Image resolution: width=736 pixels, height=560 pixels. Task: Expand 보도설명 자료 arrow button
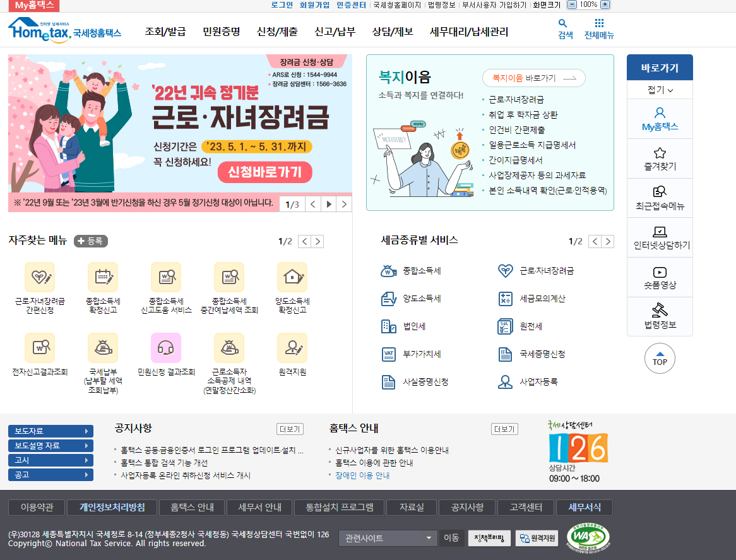pyautogui.click(x=50, y=446)
